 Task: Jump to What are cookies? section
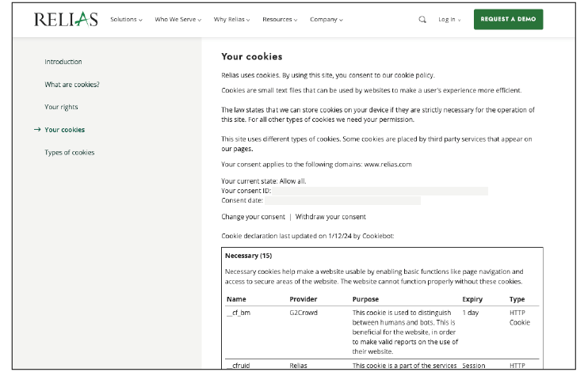tap(72, 85)
